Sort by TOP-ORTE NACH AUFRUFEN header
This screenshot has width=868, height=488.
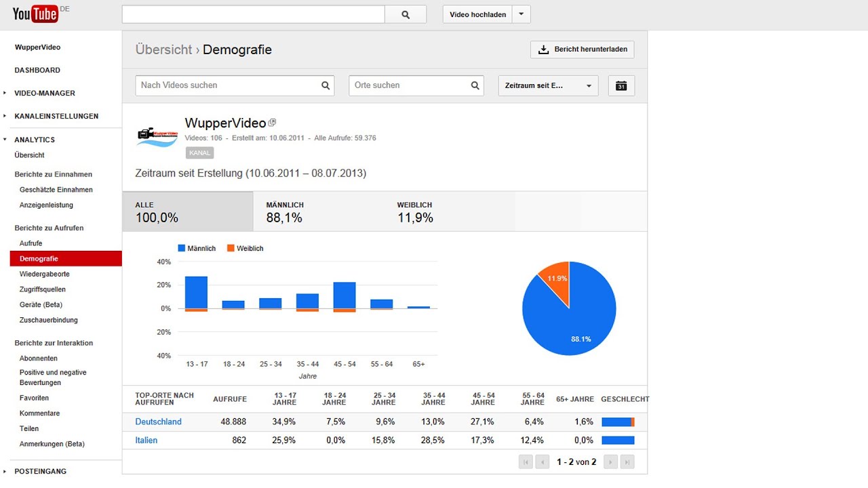pos(165,399)
